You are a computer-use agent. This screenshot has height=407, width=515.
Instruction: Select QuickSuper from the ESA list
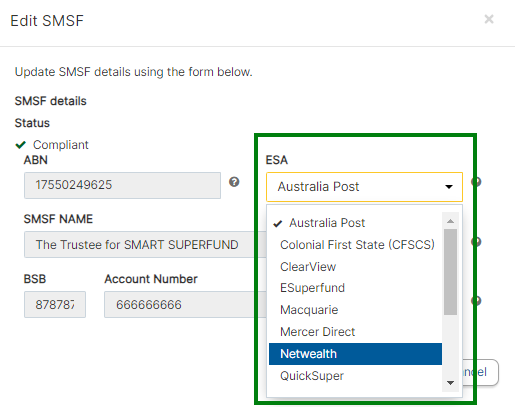point(355,376)
